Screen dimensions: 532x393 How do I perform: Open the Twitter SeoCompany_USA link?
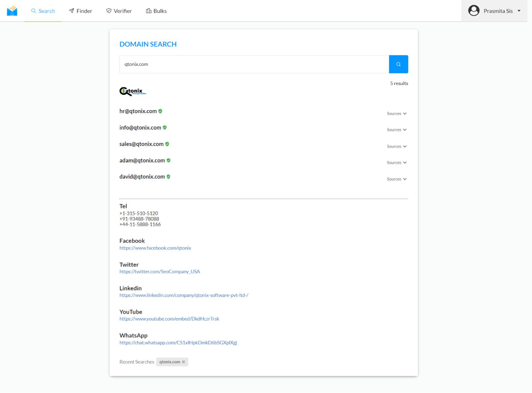tap(160, 272)
